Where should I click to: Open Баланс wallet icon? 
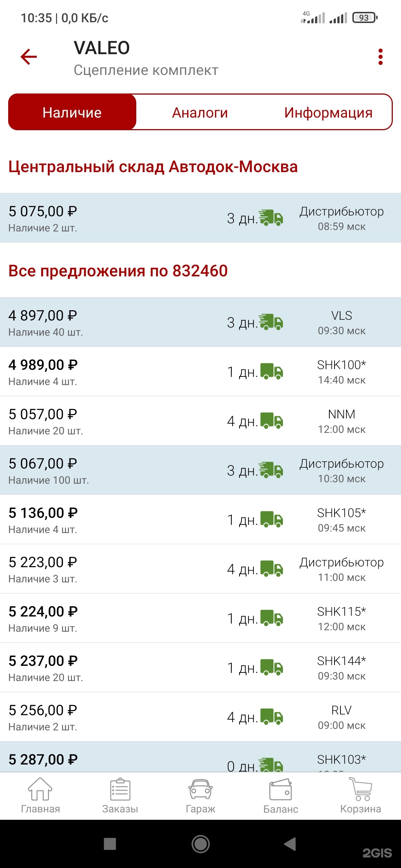(281, 795)
